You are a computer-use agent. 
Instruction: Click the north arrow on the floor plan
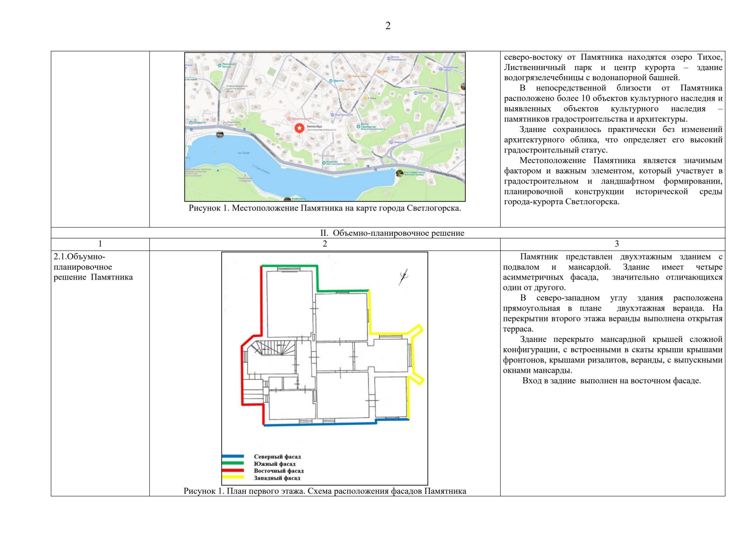[403, 277]
